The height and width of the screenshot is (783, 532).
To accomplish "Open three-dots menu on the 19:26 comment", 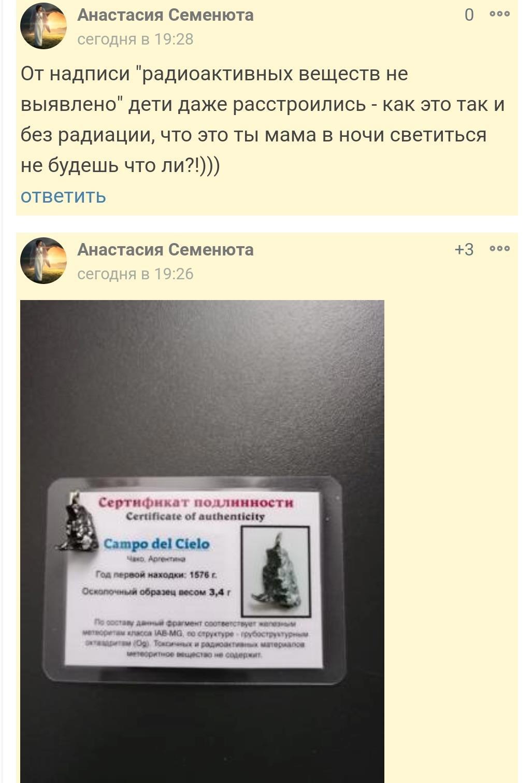I will pos(499,249).
